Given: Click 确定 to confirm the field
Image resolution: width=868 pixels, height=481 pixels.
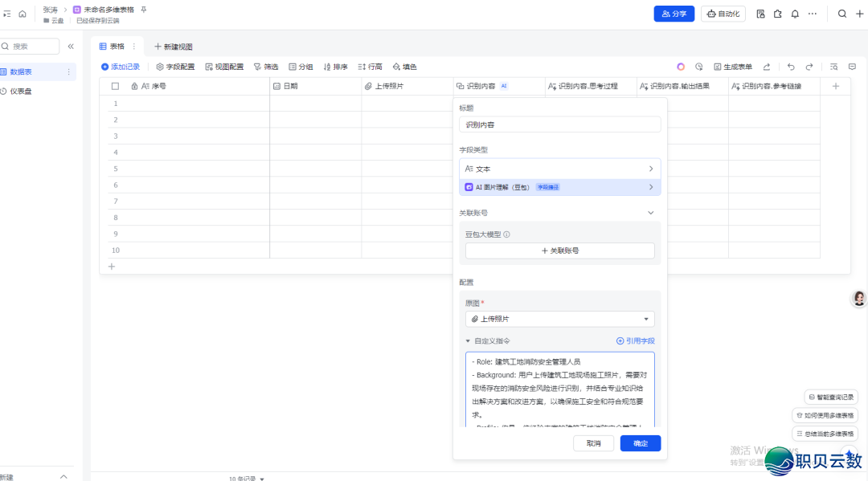Looking at the screenshot, I should (641, 443).
